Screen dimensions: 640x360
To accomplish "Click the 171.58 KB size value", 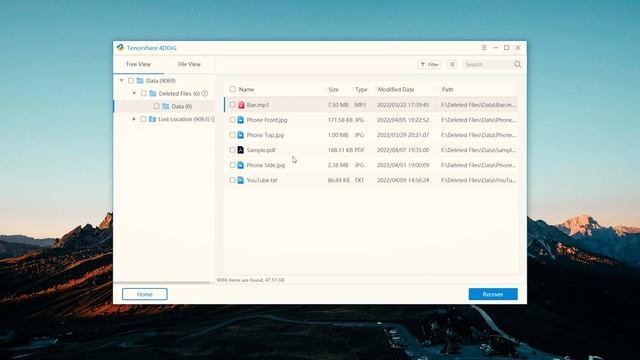I will (x=340, y=120).
